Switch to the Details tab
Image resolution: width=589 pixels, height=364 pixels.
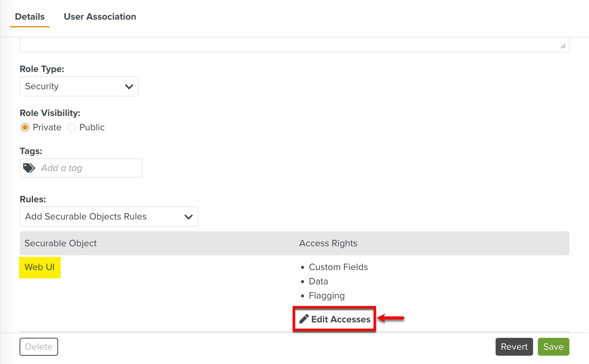pyautogui.click(x=30, y=17)
